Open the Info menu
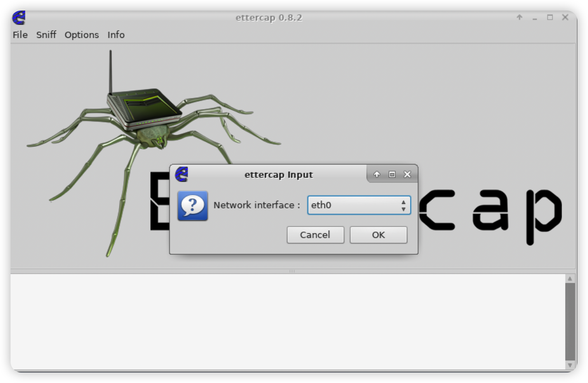Viewport: 588px width, 383px height. [116, 35]
